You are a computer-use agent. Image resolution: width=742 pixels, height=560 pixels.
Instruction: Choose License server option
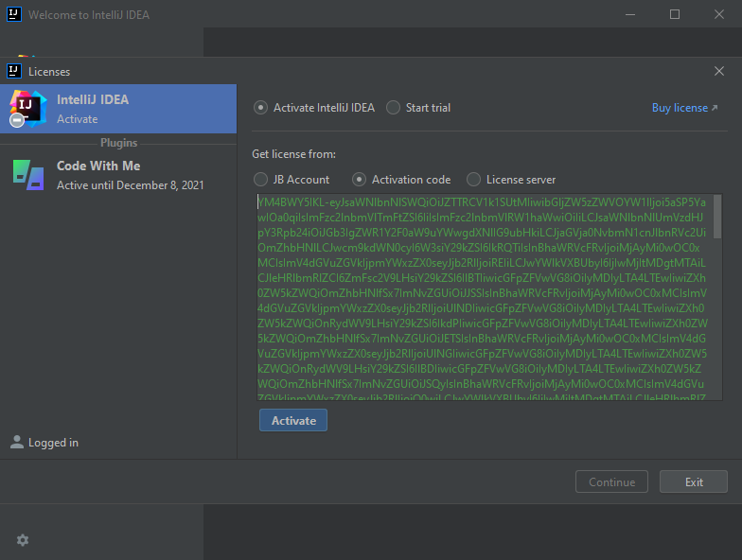[473, 180]
